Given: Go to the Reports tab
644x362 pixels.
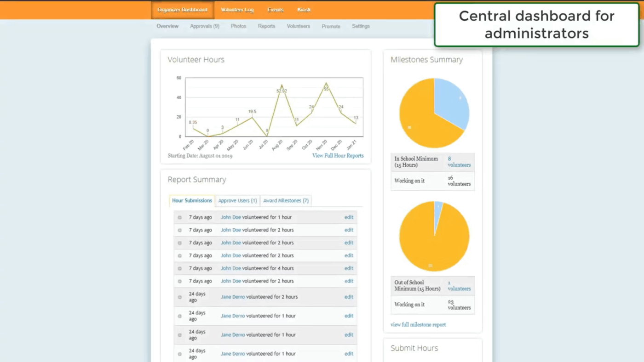Looking at the screenshot, I should pyautogui.click(x=266, y=26).
